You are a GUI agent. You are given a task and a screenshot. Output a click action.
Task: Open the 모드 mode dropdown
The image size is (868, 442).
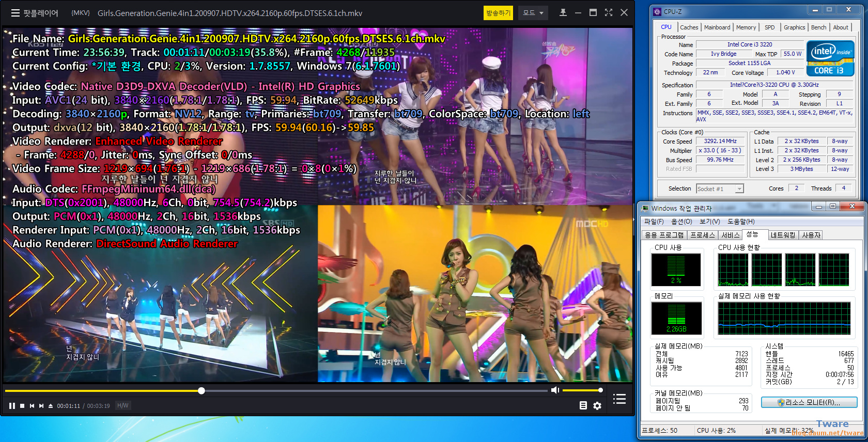[x=534, y=13]
